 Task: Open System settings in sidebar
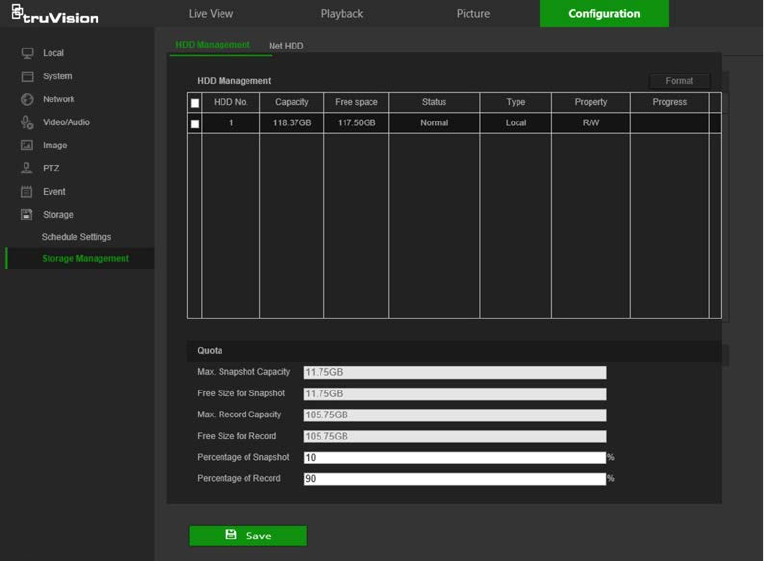(x=57, y=76)
